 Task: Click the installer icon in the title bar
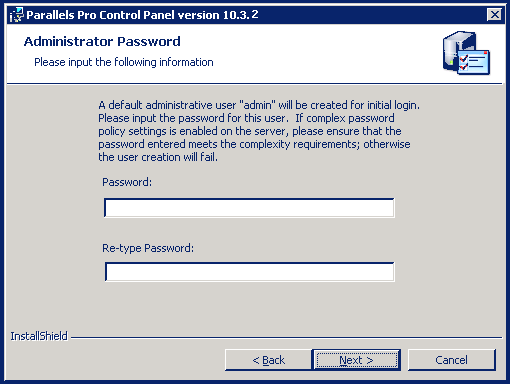coord(17,15)
